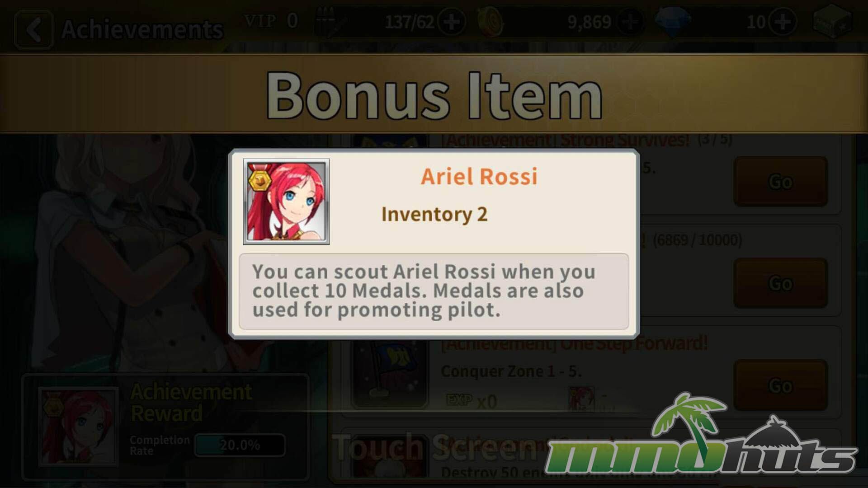This screenshot has height=488, width=868.
Task: Click Go for Strong Survives achievement
Action: point(781,182)
